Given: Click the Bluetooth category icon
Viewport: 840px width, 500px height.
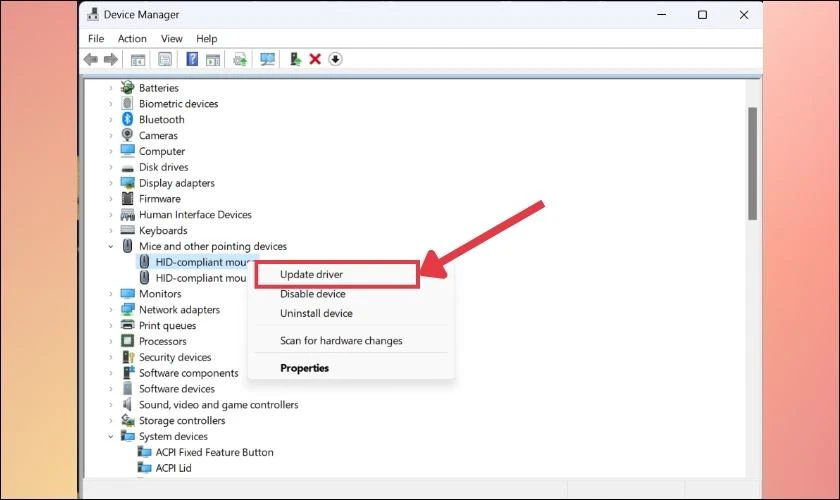Looking at the screenshot, I should click(127, 119).
